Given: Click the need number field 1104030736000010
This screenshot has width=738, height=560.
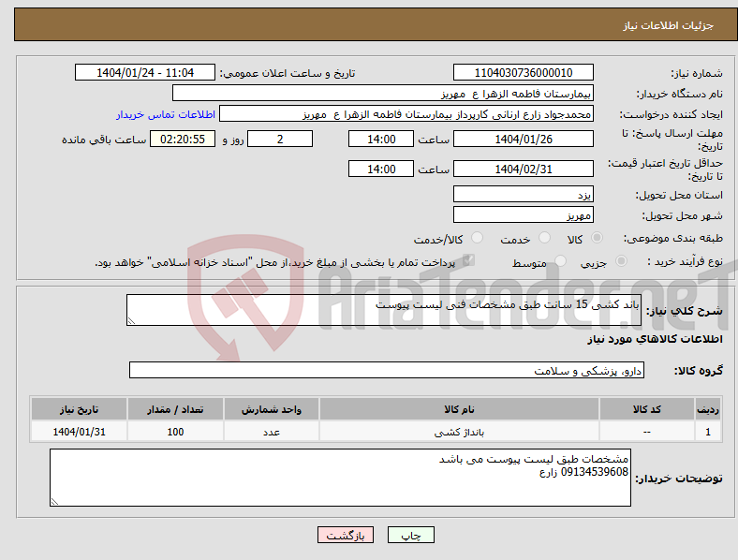Looking at the screenshot, I should [524, 73].
